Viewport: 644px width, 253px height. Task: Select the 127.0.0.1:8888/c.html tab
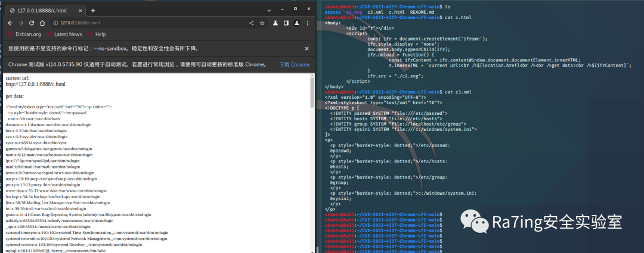pos(46,10)
